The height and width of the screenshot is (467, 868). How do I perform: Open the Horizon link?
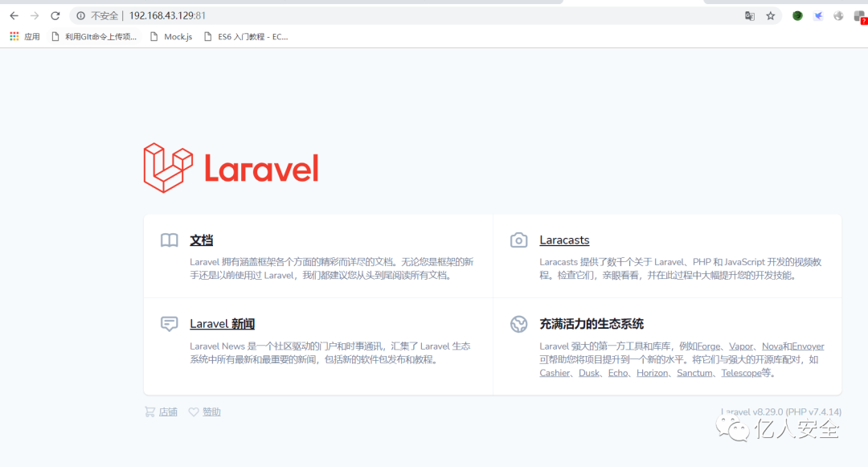click(652, 373)
